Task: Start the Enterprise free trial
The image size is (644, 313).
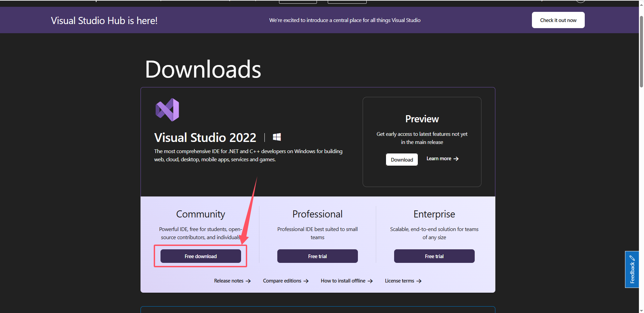Action: click(434, 256)
